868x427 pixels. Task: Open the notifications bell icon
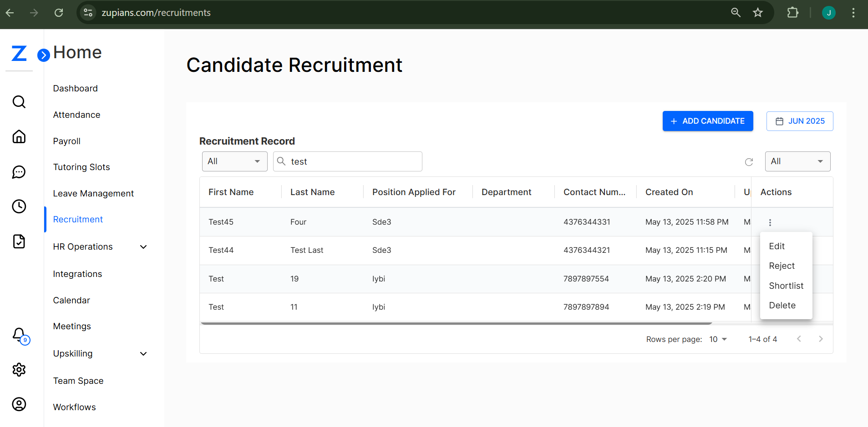tap(19, 335)
